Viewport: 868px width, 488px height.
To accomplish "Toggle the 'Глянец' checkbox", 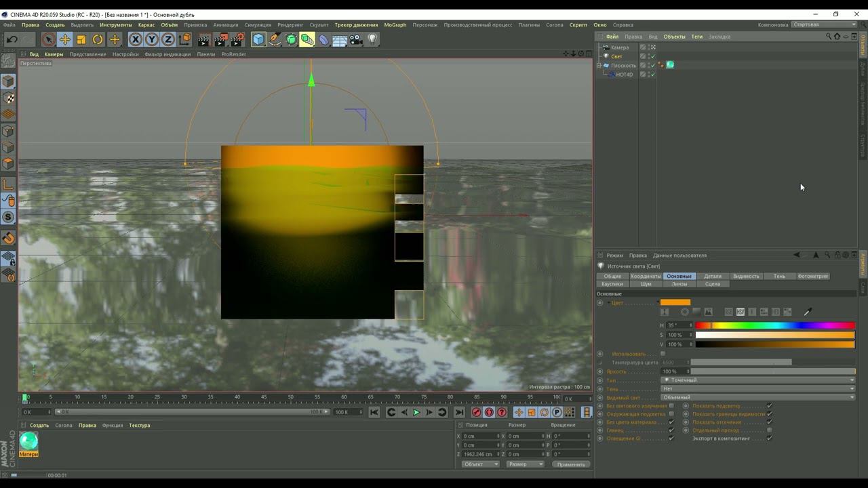I will pyautogui.click(x=671, y=430).
